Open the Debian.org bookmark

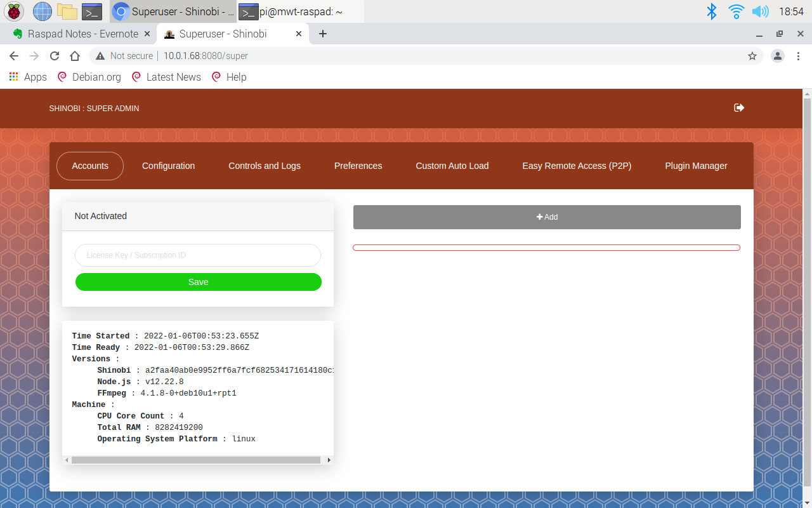pos(89,77)
